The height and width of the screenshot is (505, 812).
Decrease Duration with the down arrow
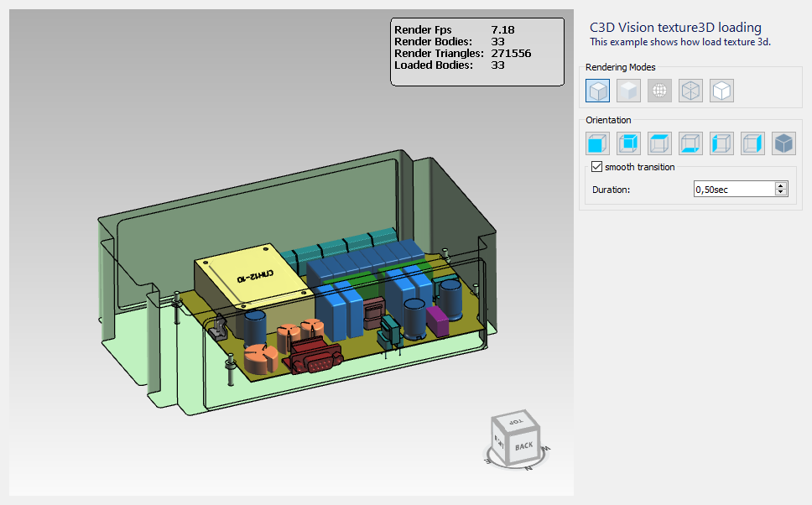tap(781, 192)
